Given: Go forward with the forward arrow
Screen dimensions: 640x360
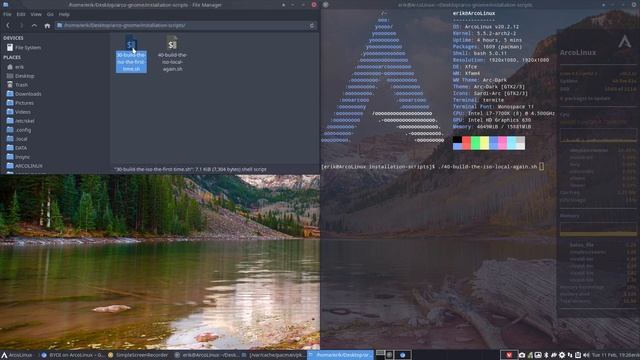Looking at the screenshot, I should pos(21,25).
